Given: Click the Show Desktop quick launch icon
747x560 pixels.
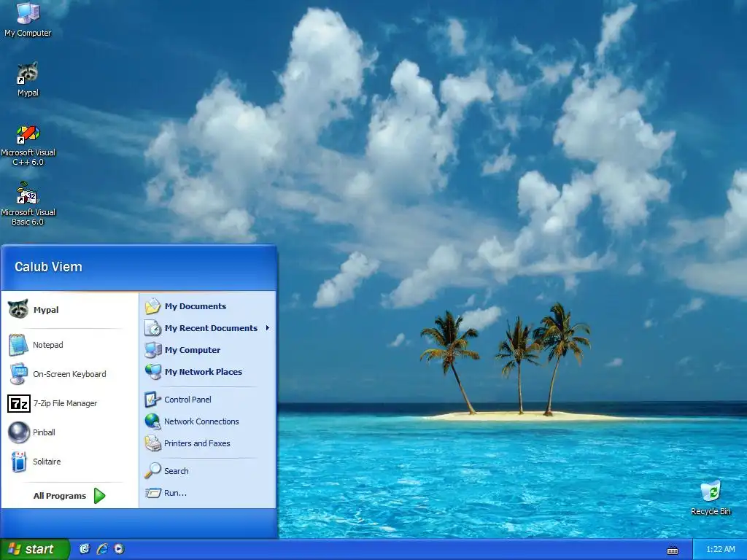Looking at the screenshot, I should coord(85,549).
